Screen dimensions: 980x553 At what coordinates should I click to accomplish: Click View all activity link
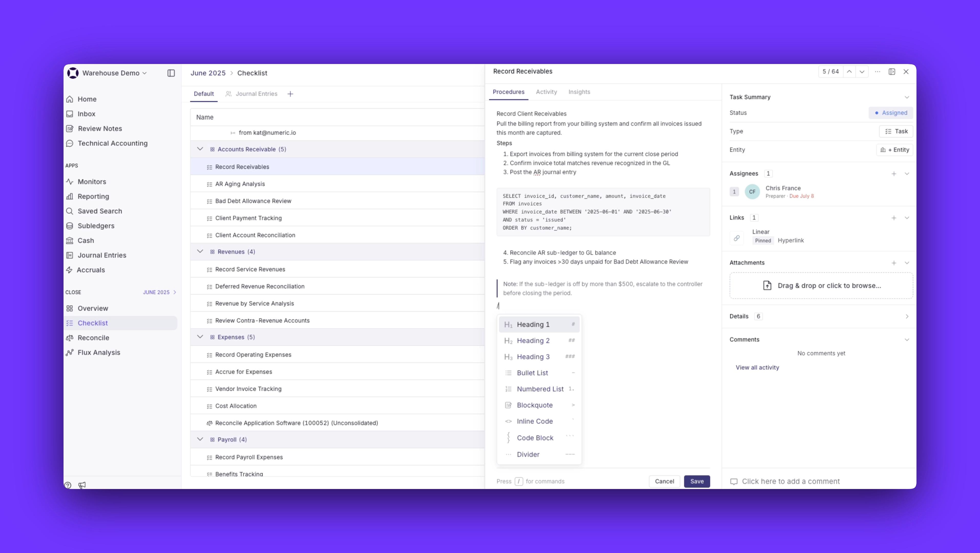[x=757, y=367]
